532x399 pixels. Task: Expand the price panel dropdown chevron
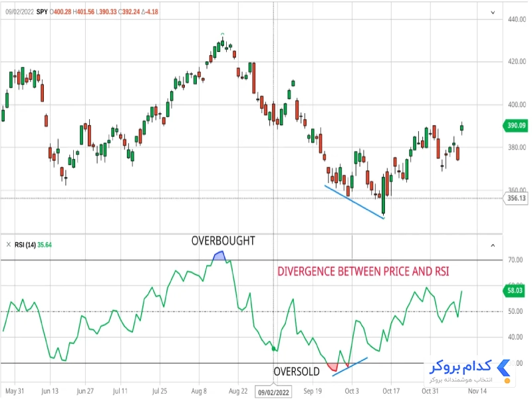click(493, 13)
